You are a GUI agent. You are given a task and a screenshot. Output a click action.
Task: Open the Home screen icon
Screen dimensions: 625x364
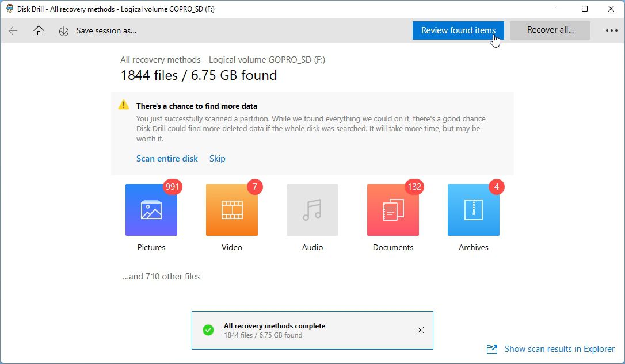(x=39, y=30)
